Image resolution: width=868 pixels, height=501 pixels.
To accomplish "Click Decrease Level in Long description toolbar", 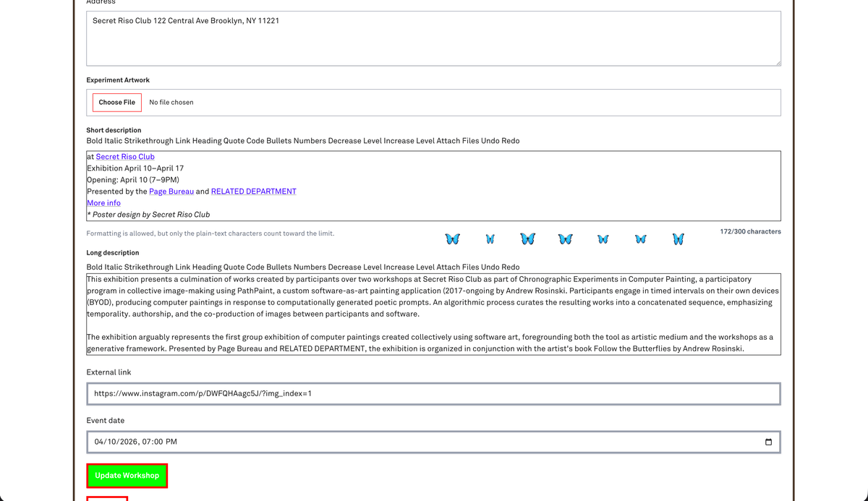I will 354,267.
